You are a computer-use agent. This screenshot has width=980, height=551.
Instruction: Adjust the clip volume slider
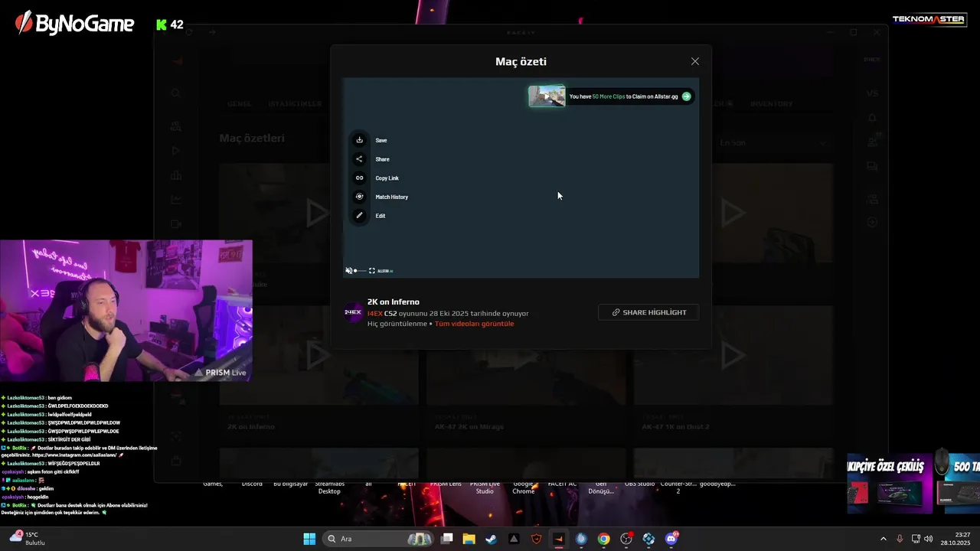click(360, 271)
